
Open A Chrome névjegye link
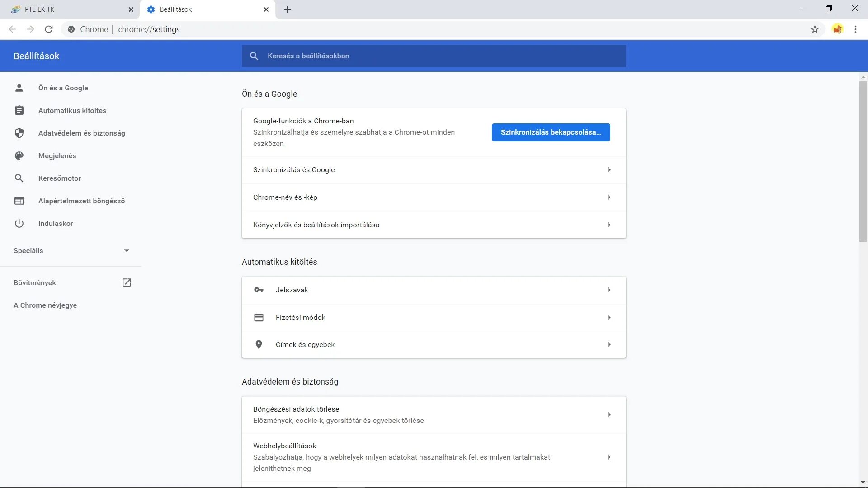point(45,305)
